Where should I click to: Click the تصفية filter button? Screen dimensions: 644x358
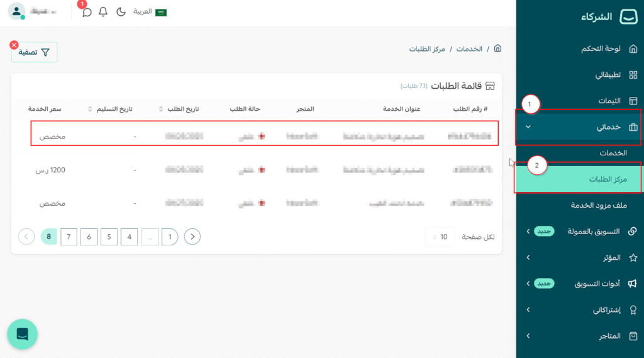(35, 53)
